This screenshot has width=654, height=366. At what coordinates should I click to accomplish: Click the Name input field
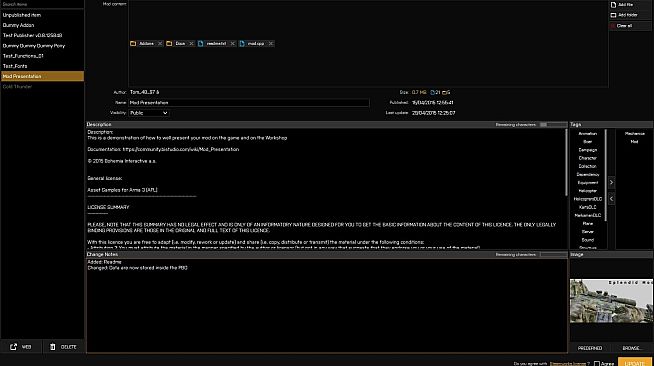(249, 103)
